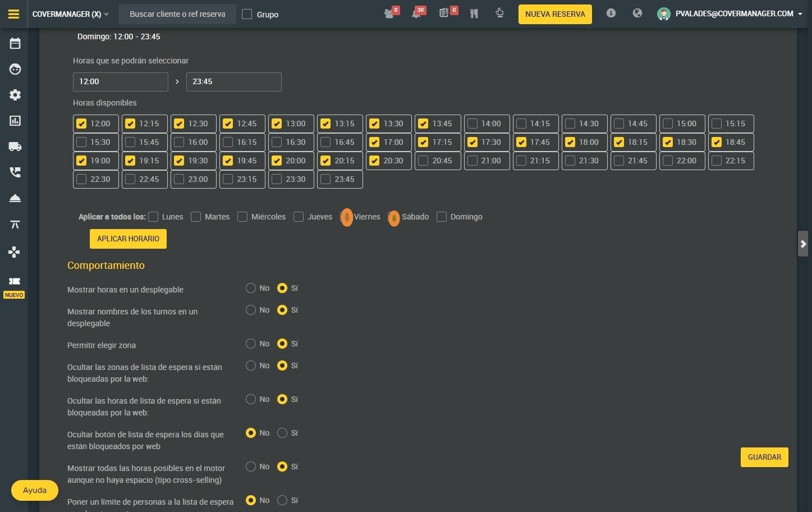Screen dimensions: 812x512
Task: Click the Buscar cliente o ref reserva field
Action: point(177,14)
